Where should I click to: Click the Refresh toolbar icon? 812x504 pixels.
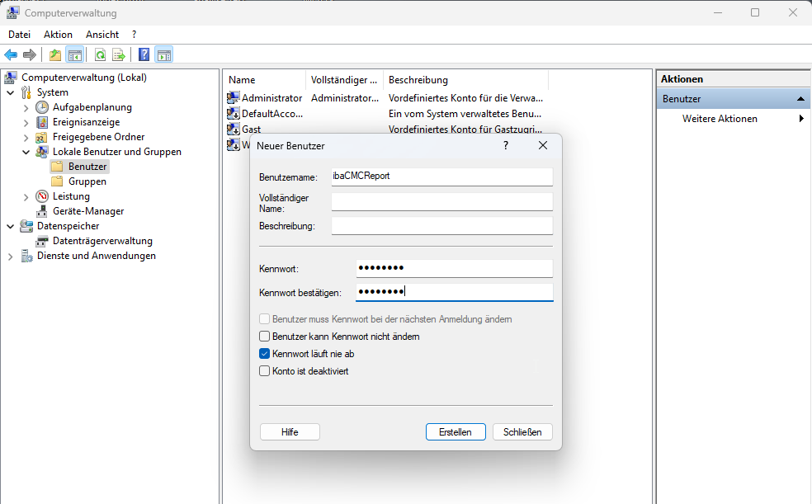tap(101, 54)
